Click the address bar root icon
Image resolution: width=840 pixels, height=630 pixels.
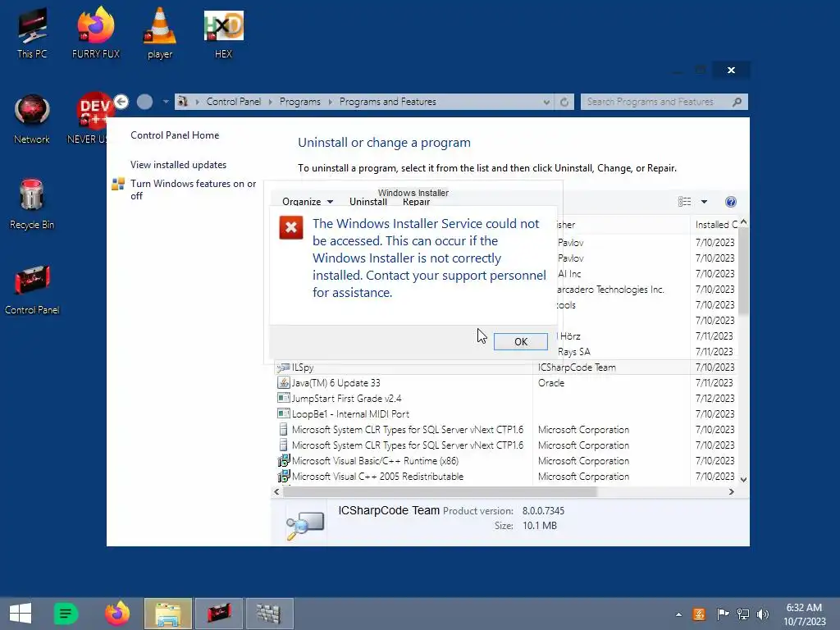183,101
